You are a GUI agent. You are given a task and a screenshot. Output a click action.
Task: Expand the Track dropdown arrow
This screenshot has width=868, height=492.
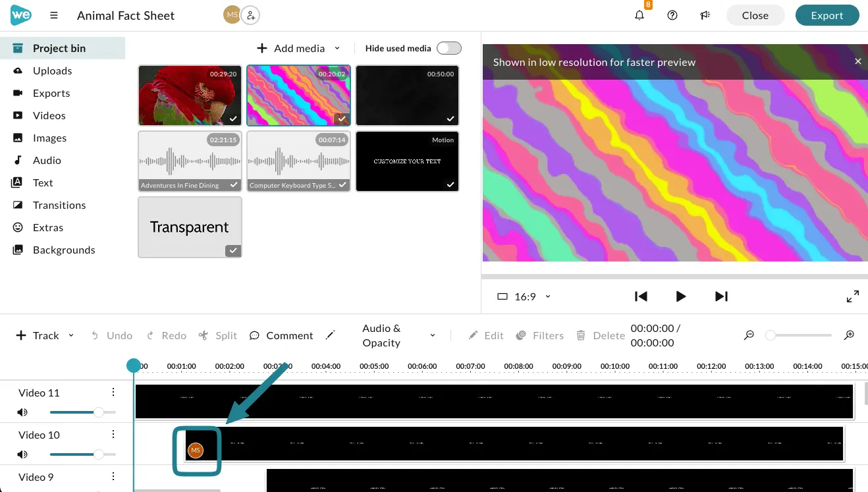(71, 335)
